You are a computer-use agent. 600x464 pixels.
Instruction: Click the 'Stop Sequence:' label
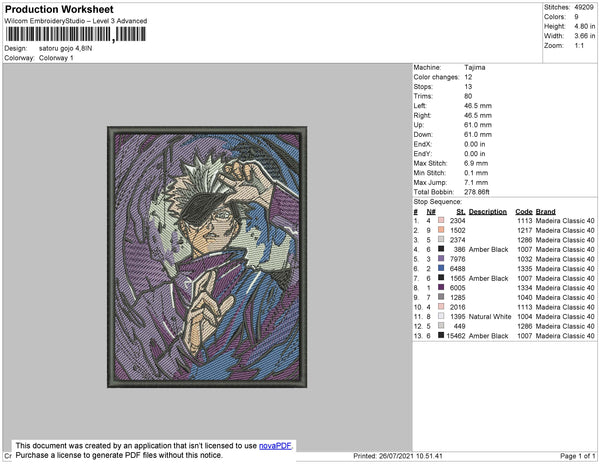(x=438, y=202)
